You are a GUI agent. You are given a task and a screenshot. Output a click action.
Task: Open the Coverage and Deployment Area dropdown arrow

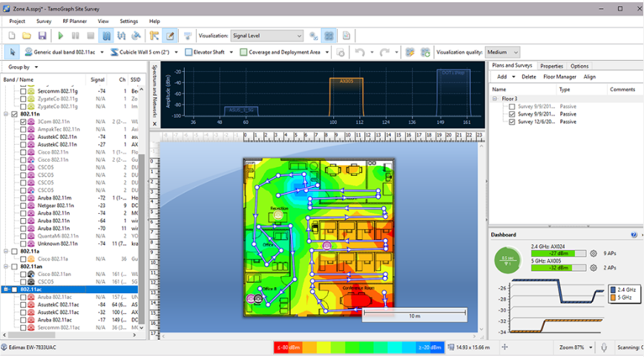click(327, 52)
